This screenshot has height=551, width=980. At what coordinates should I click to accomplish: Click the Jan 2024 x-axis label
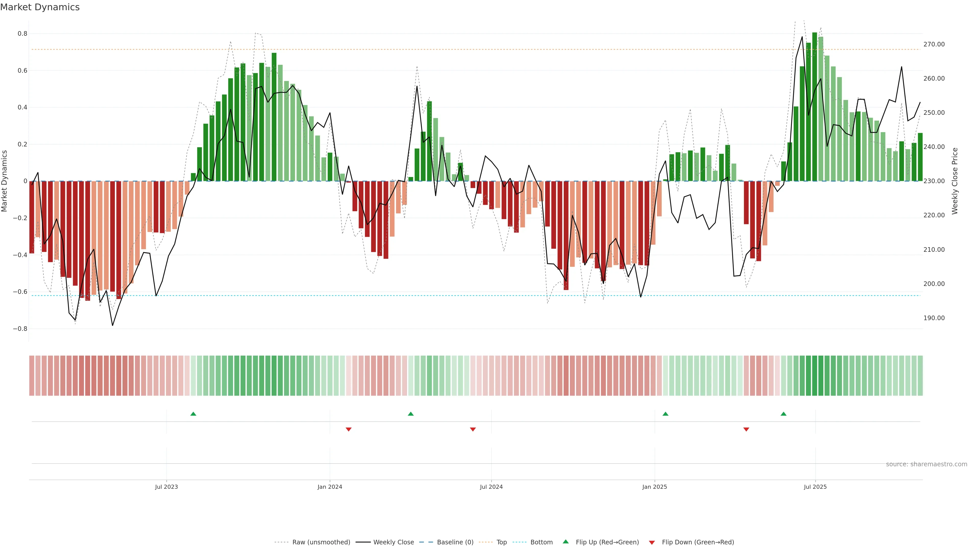[330, 487]
